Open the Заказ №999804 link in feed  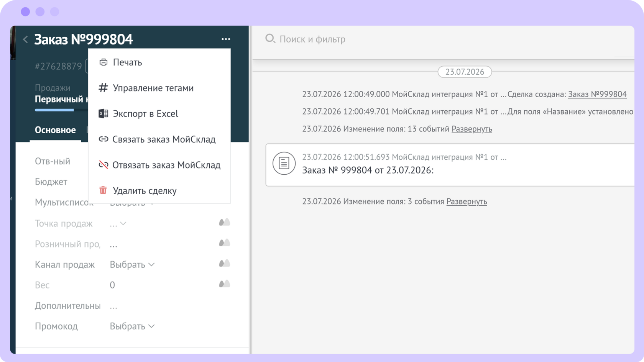[597, 94]
